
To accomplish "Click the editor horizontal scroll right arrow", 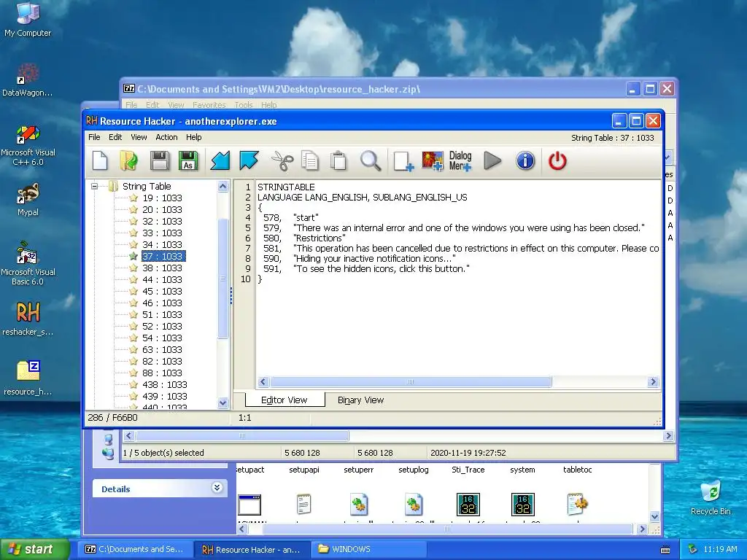I will (653, 381).
